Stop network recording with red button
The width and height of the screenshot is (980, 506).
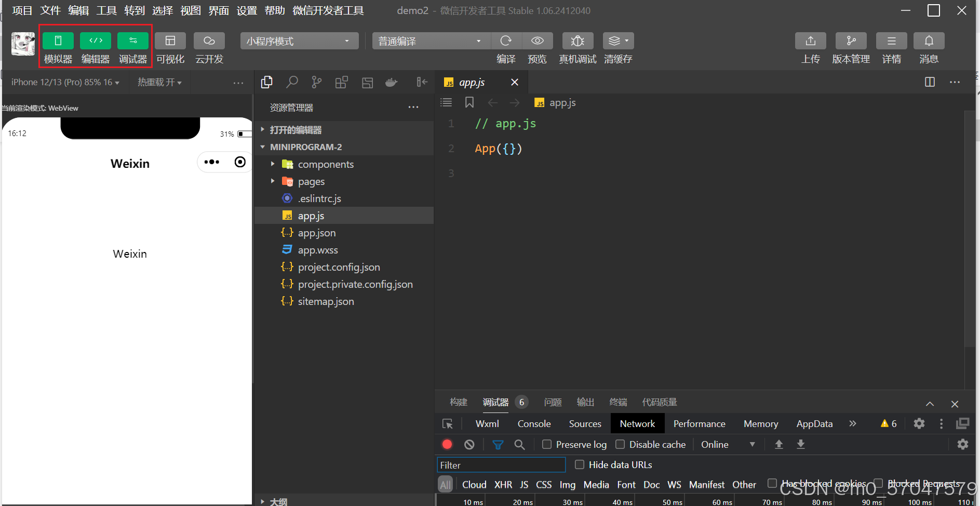coord(447,444)
